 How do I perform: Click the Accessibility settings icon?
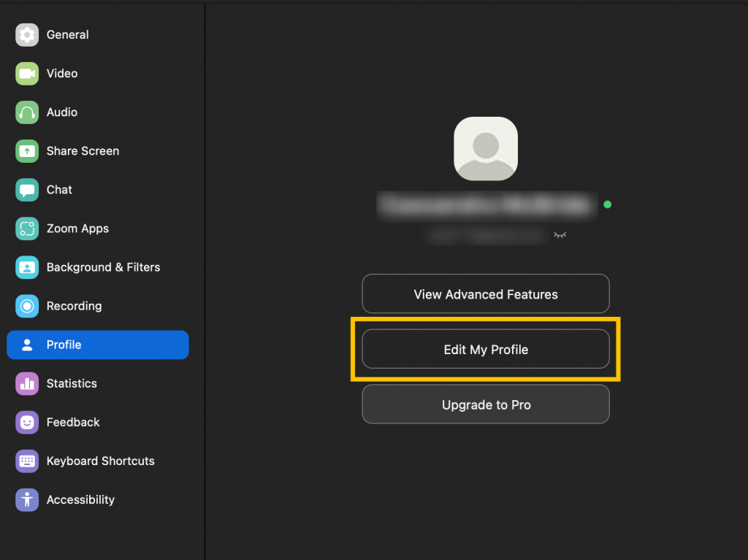click(26, 499)
